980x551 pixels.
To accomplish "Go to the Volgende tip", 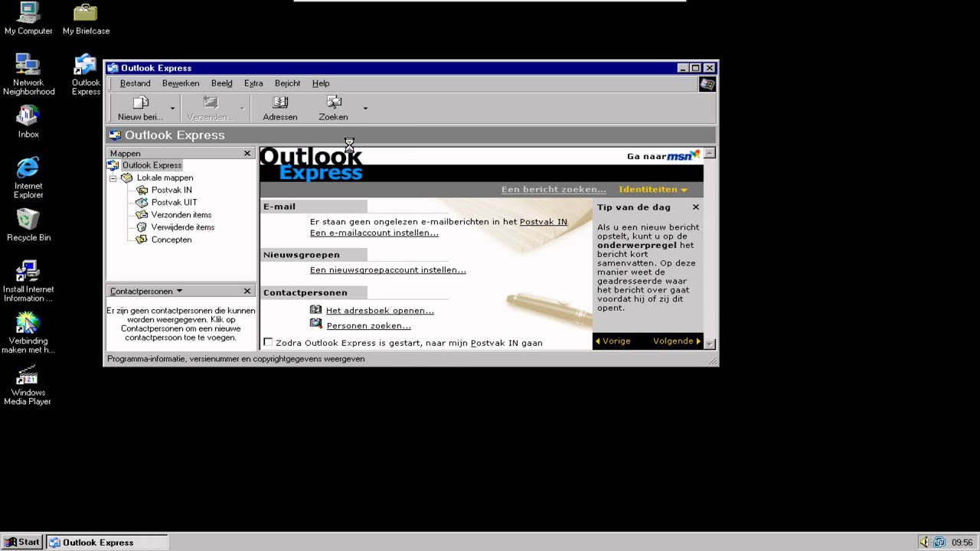I will click(x=677, y=341).
